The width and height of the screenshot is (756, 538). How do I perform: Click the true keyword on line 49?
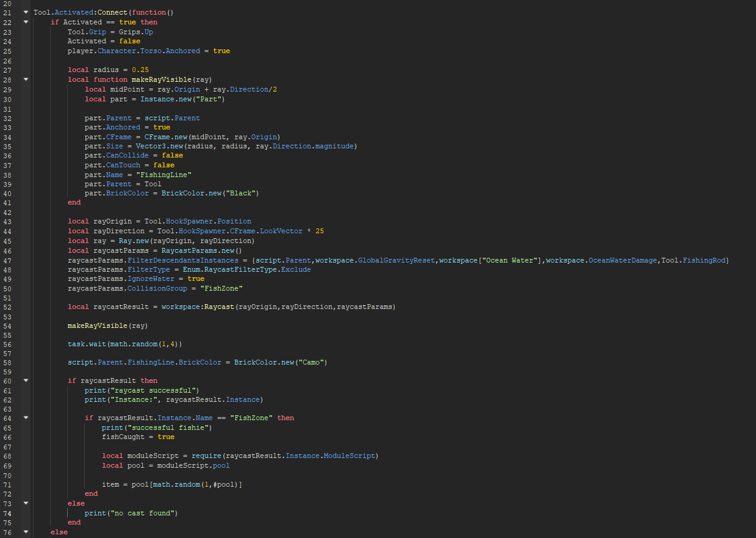click(196, 278)
